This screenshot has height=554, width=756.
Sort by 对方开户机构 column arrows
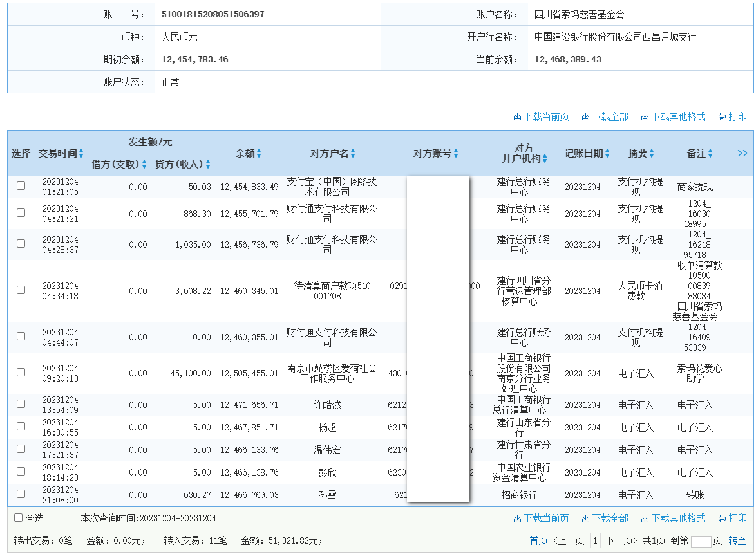coord(544,158)
